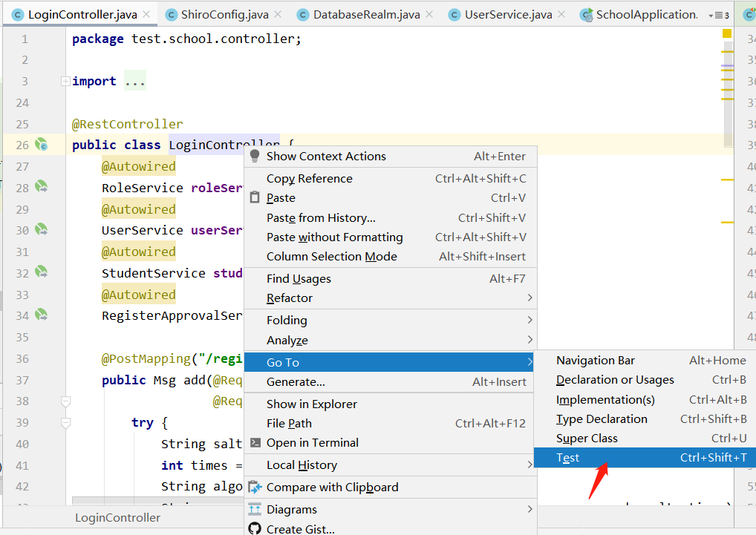756x535 pixels.
Task: Collapse the code fold marker on line 38
Action: pyautogui.click(x=66, y=401)
